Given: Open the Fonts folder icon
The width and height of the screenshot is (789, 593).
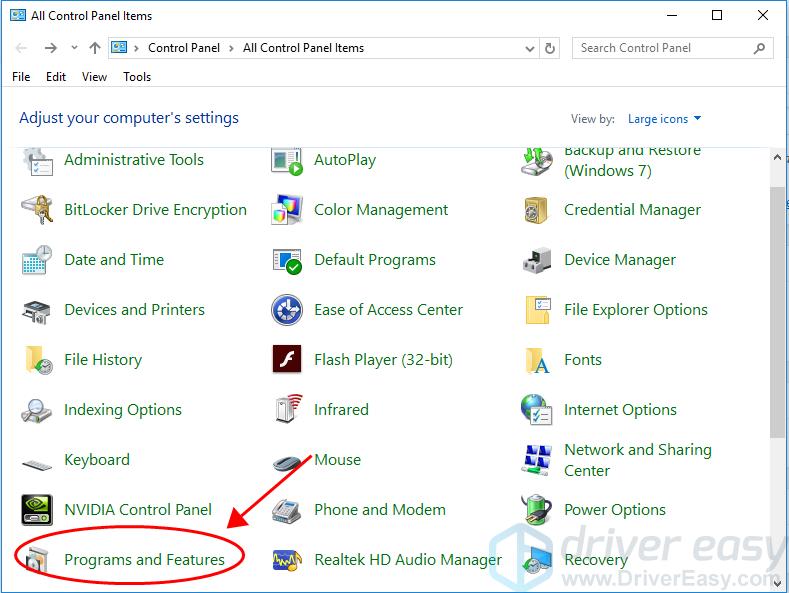Looking at the screenshot, I should (x=537, y=360).
